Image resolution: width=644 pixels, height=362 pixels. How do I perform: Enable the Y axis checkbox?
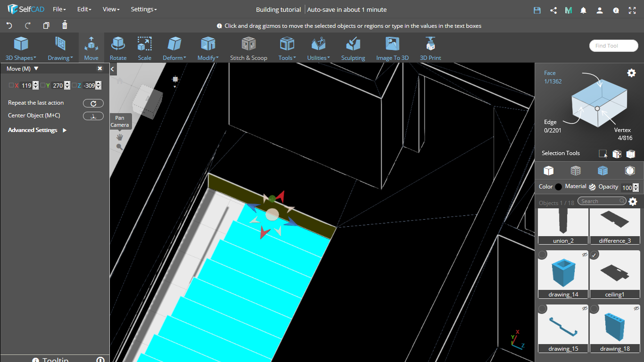point(42,85)
